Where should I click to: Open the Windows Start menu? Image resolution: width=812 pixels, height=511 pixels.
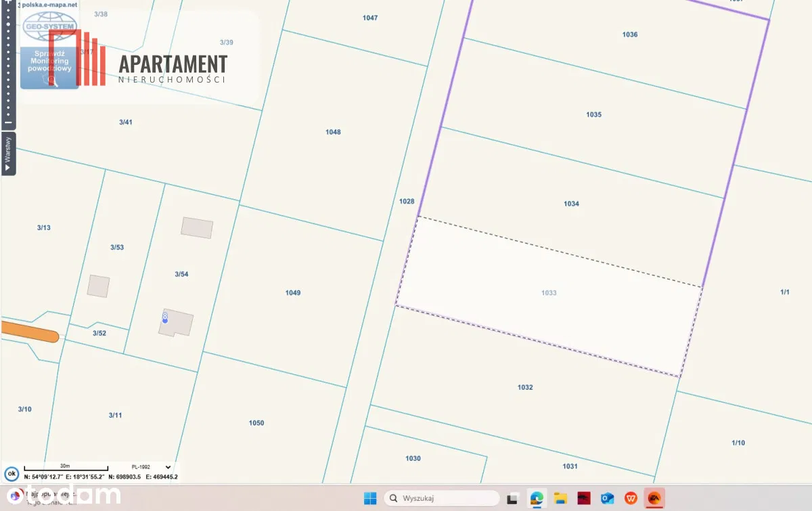(370, 499)
